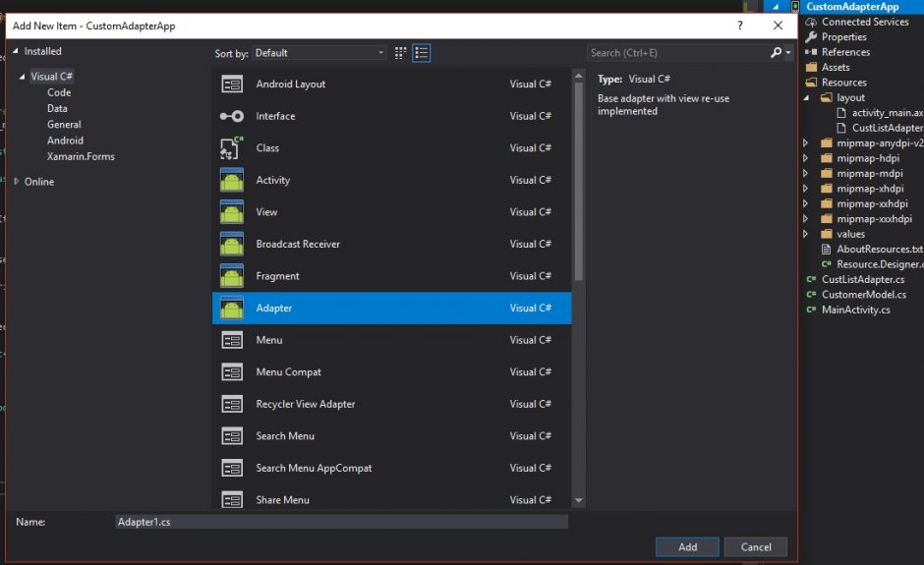The image size is (924, 565).
Task: Click the Search Menu template icon
Action: [232, 436]
